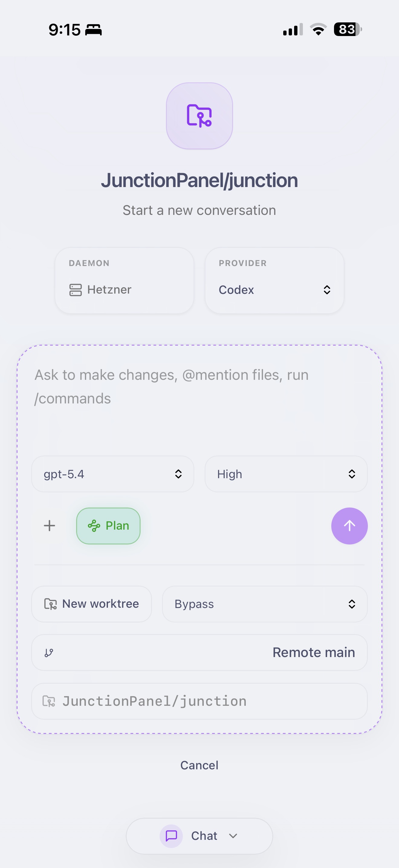Click the chat bubble icon
Screen dimensions: 399x868
coord(171,836)
